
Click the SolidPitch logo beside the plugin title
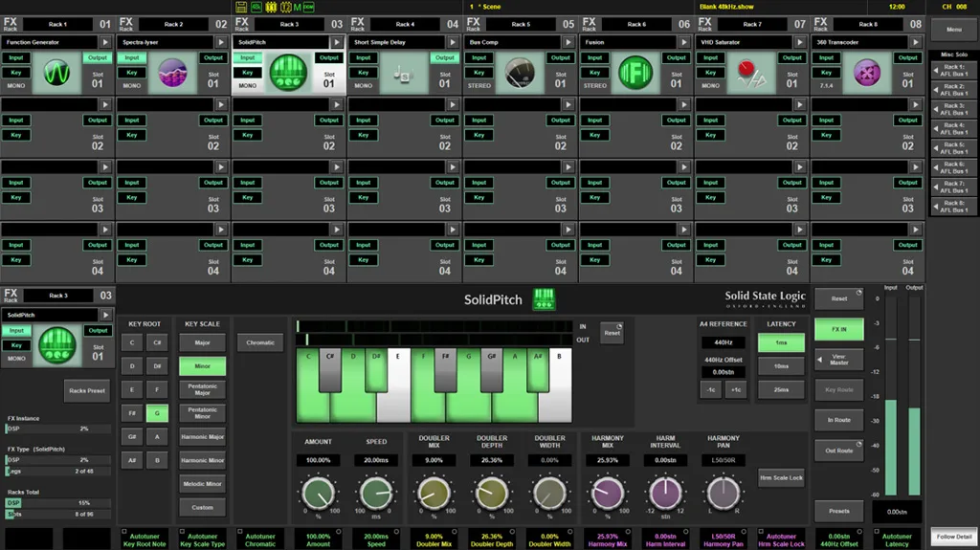click(544, 299)
